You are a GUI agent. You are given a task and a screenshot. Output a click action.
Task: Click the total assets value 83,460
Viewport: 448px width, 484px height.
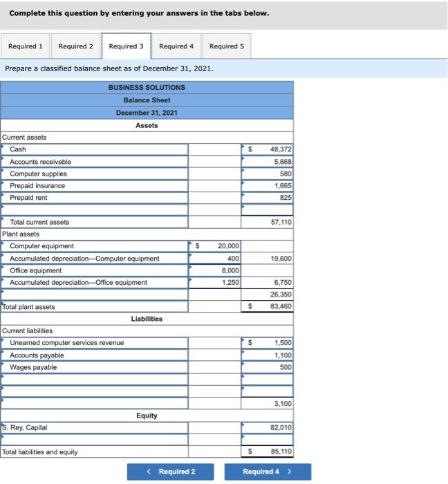point(267,306)
